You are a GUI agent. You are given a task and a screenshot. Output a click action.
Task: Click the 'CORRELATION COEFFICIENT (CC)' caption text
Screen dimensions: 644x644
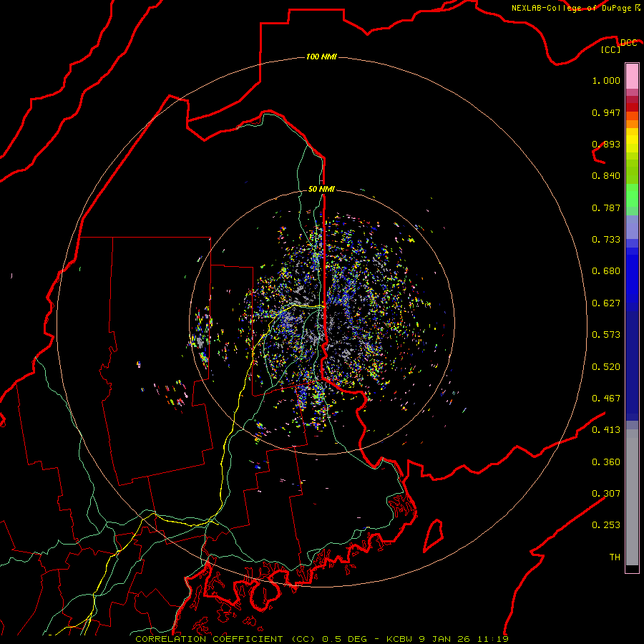pos(225,639)
